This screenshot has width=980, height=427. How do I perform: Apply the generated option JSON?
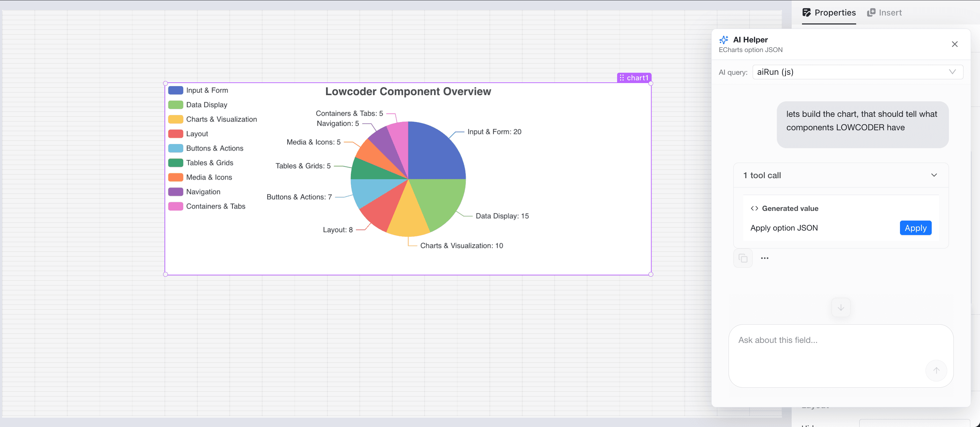[915, 228]
